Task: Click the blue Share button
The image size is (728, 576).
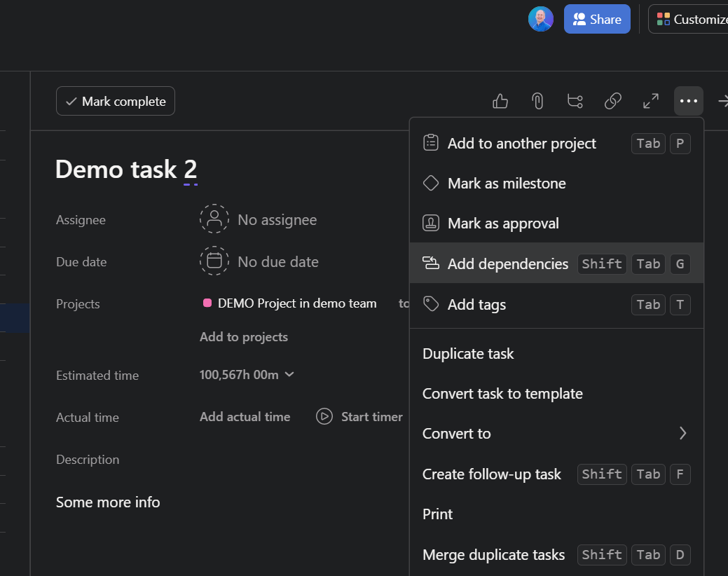Action: click(597, 20)
